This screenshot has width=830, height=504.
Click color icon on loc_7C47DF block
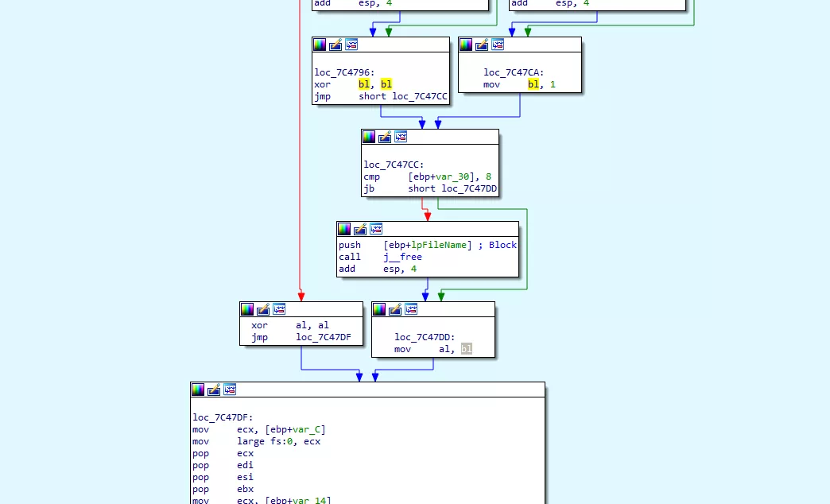[198, 390]
